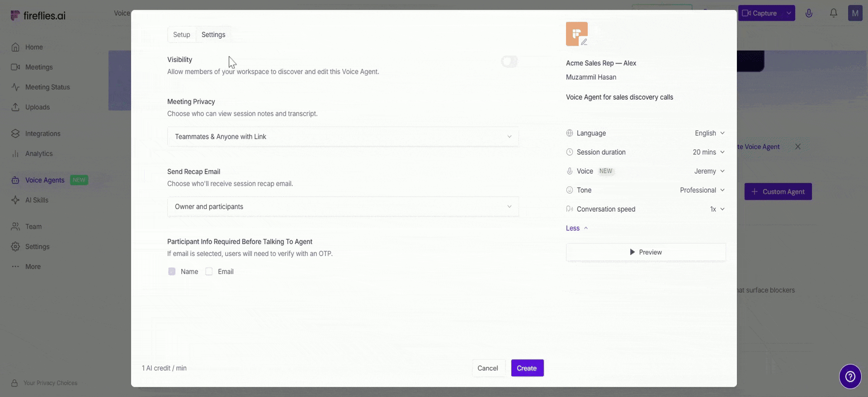The image size is (868, 397).
Task: Click the Conversation speed icon
Action: [x=570, y=209]
